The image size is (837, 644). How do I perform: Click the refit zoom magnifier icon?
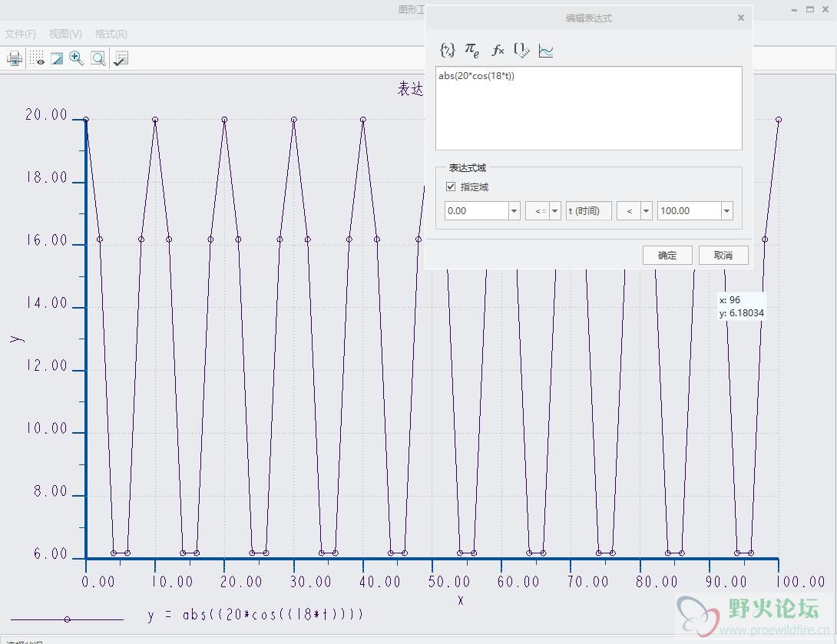tap(98, 58)
